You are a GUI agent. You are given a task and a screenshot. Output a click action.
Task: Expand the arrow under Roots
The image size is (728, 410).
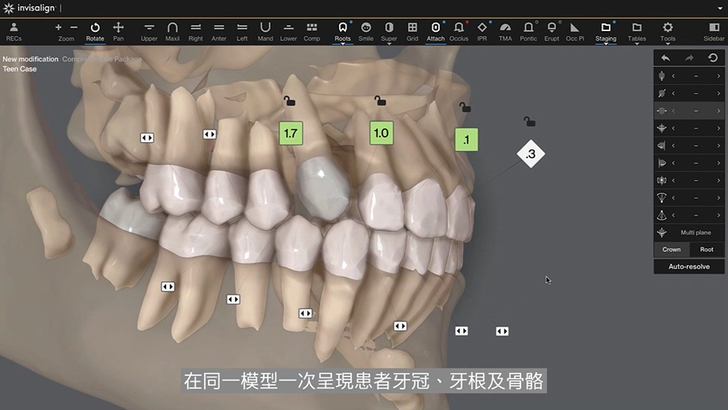(343, 44)
